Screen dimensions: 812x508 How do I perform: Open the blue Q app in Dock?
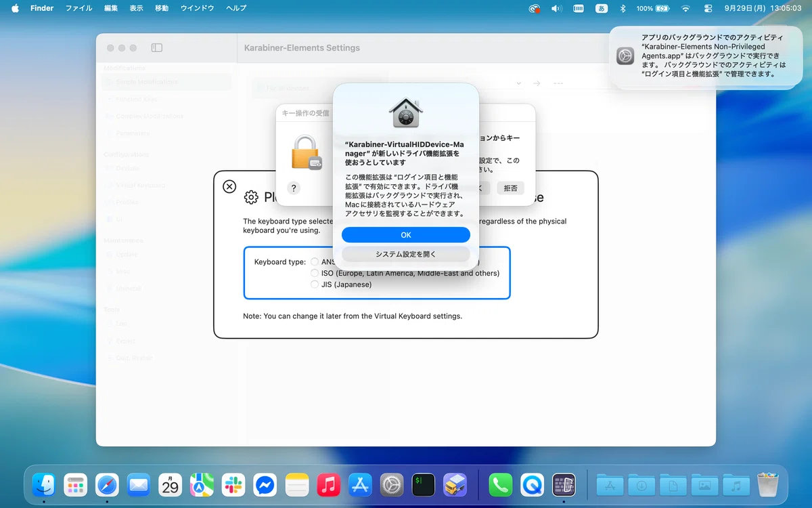coord(533,484)
